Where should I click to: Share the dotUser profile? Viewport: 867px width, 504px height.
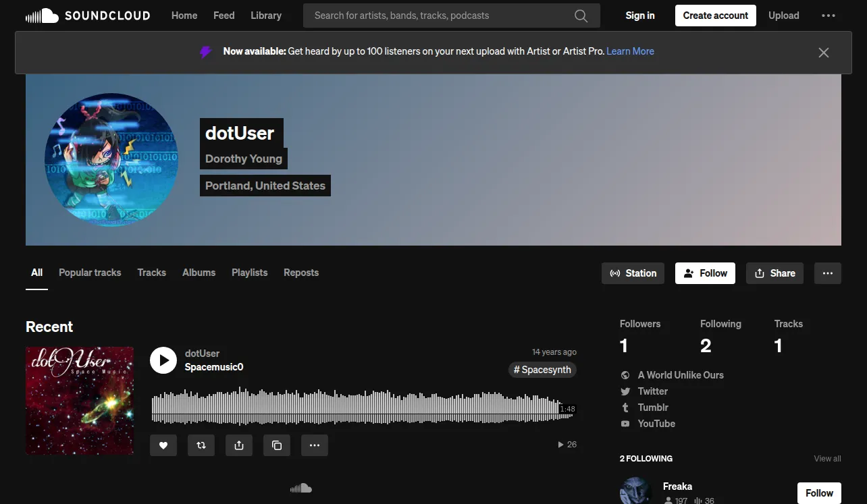774,273
